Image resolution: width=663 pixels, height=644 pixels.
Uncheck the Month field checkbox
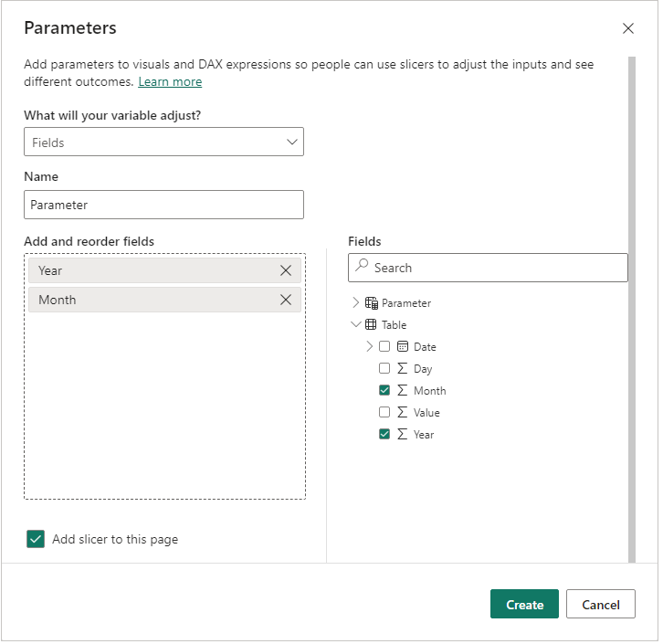(386, 392)
